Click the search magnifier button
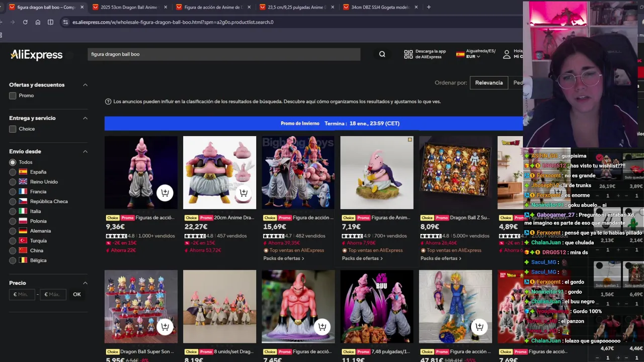This screenshot has width=644, height=362. pos(382,54)
